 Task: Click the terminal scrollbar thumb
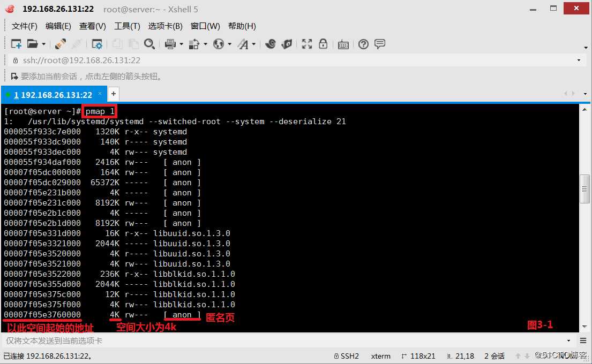pyautogui.click(x=585, y=188)
